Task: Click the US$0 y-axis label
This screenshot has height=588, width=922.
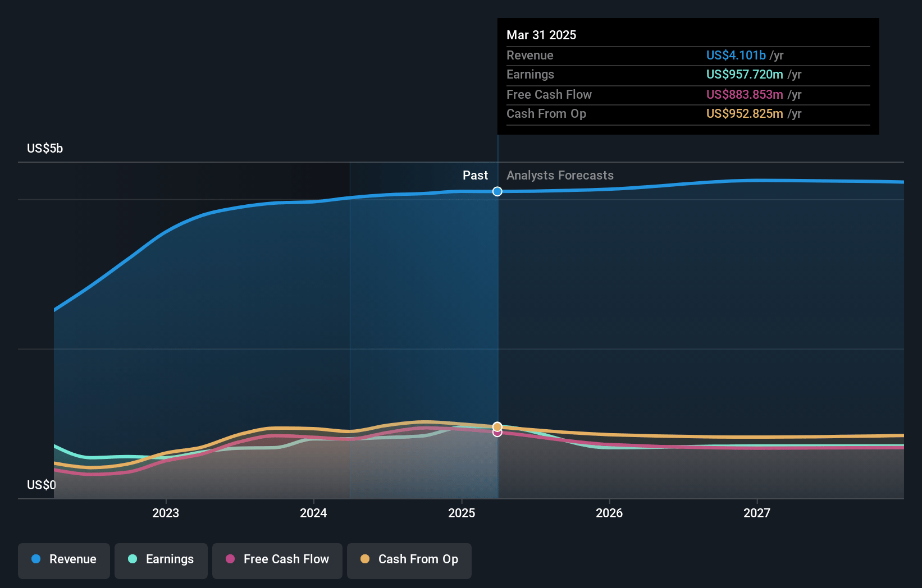Action: (42, 485)
